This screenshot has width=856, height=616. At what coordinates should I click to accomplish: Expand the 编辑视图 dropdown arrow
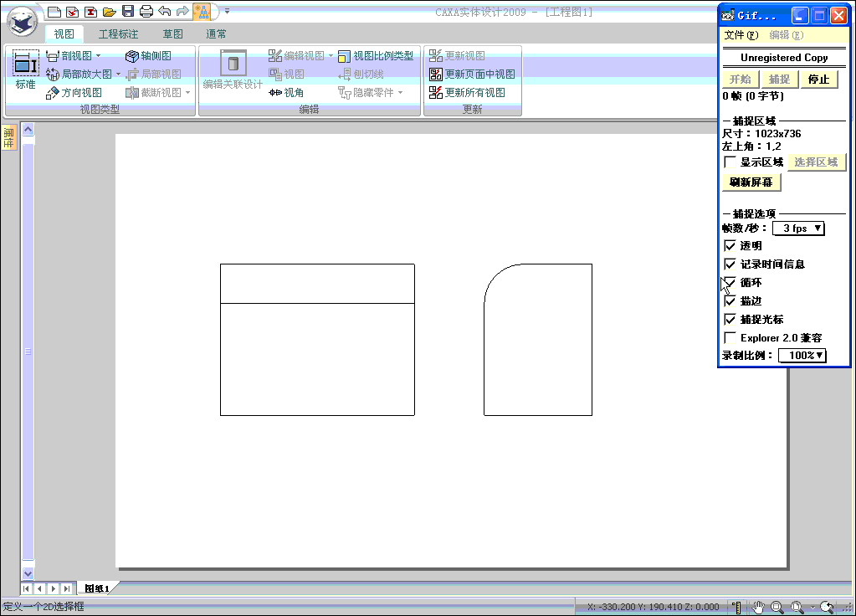(331, 56)
